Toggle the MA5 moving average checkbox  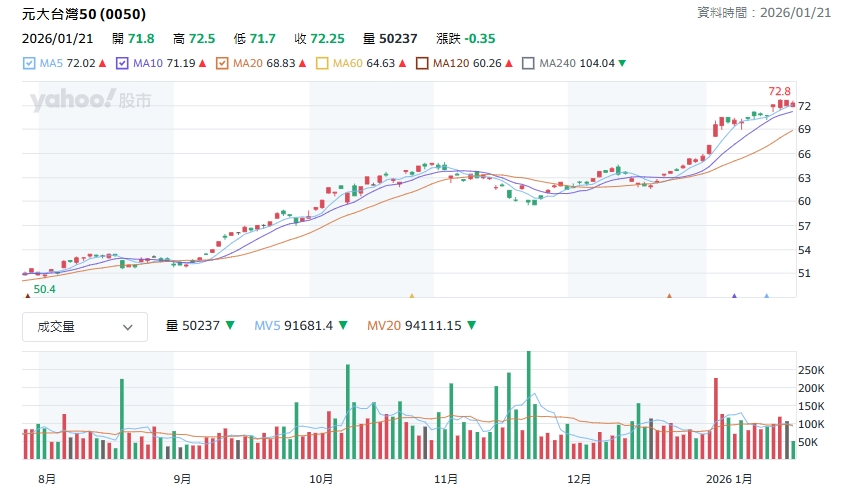tap(29, 64)
